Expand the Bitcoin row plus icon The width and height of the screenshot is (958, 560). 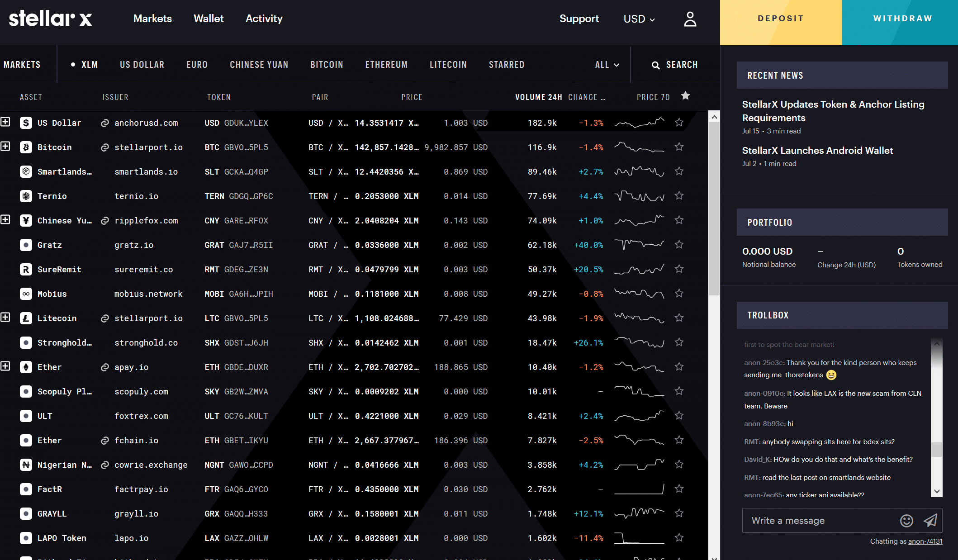5,146
